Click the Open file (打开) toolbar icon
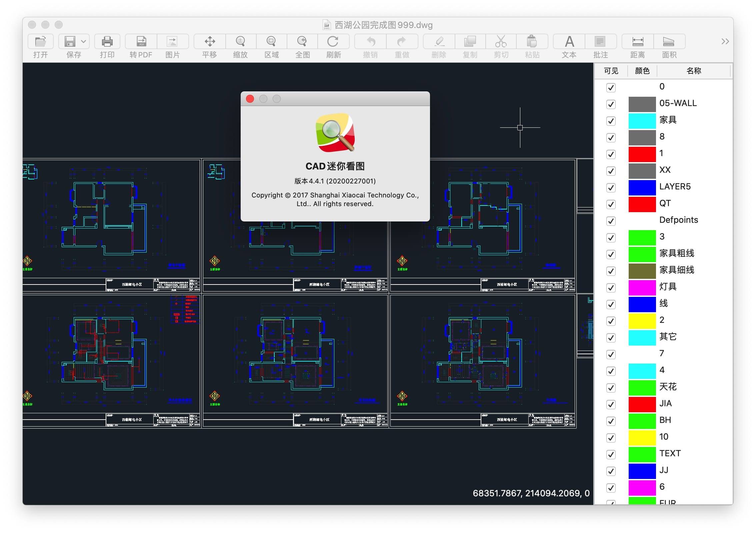Image resolution: width=756 pixels, height=533 pixels. tap(40, 42)
